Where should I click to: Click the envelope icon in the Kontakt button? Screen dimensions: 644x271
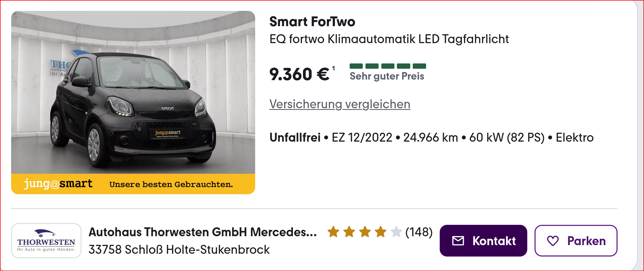pos(458,241)
